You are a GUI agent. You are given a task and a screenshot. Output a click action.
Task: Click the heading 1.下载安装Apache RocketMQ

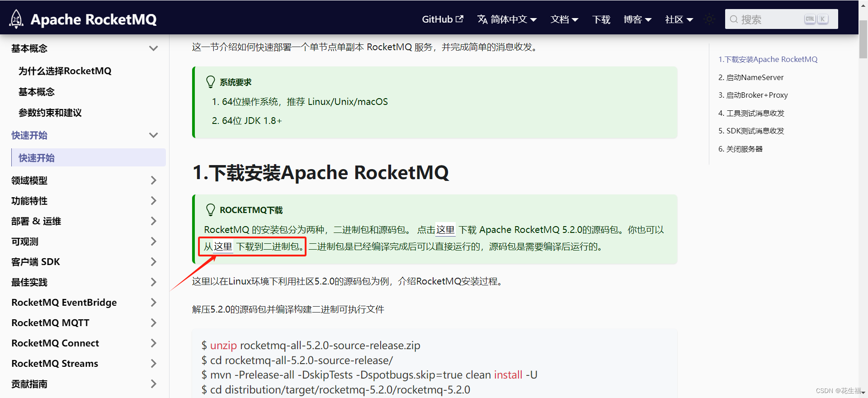pyautogui.click(x=321, y=172)
